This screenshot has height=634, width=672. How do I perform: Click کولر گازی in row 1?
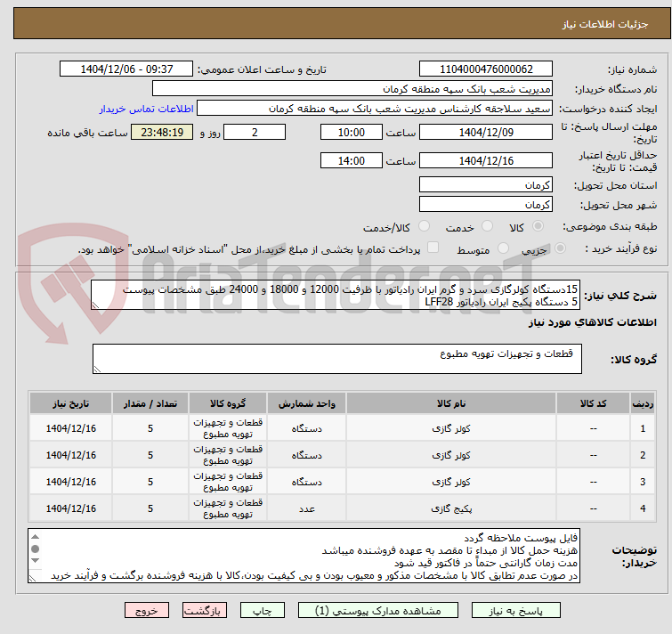pyautogui.click(x=451, y=428)
